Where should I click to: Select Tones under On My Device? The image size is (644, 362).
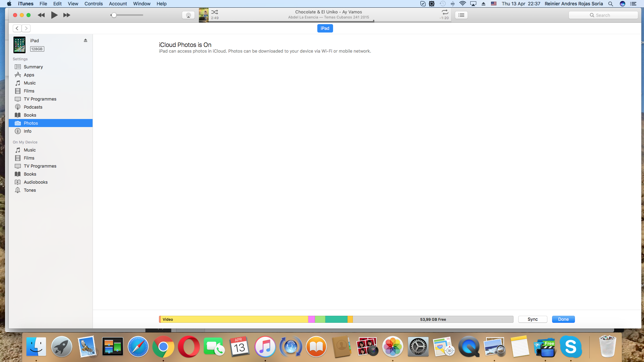30,190
